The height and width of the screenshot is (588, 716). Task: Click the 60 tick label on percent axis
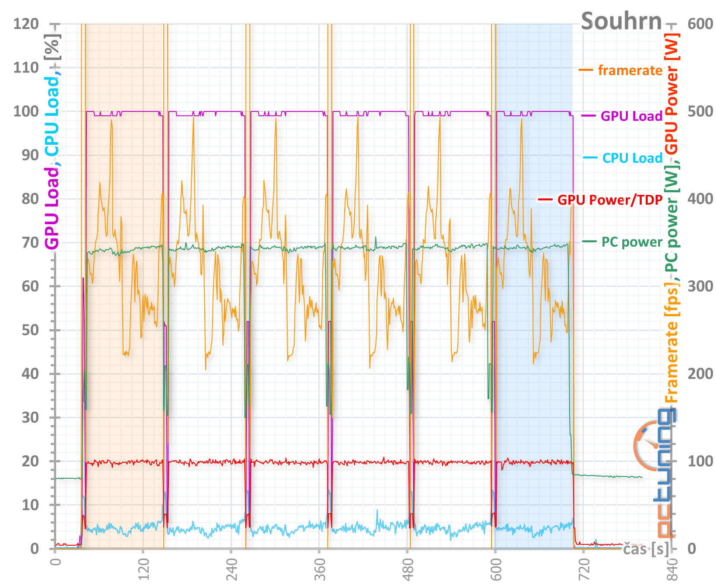[x=30, y=286]
